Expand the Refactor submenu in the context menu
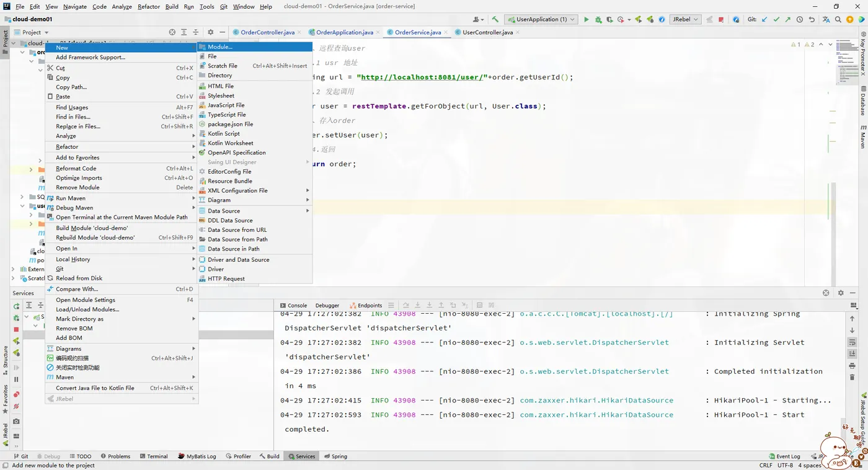The width and height of the screenshot is (868, 470). 122,147
